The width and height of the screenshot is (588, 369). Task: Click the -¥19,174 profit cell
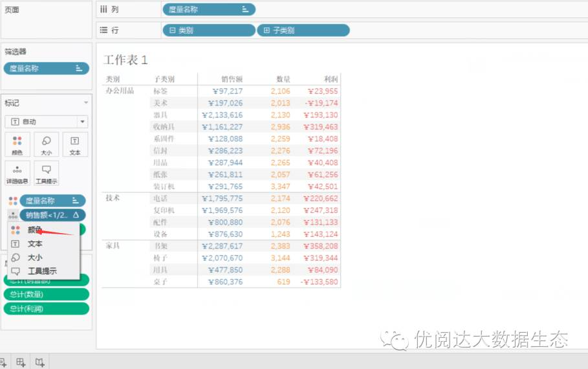321,103
